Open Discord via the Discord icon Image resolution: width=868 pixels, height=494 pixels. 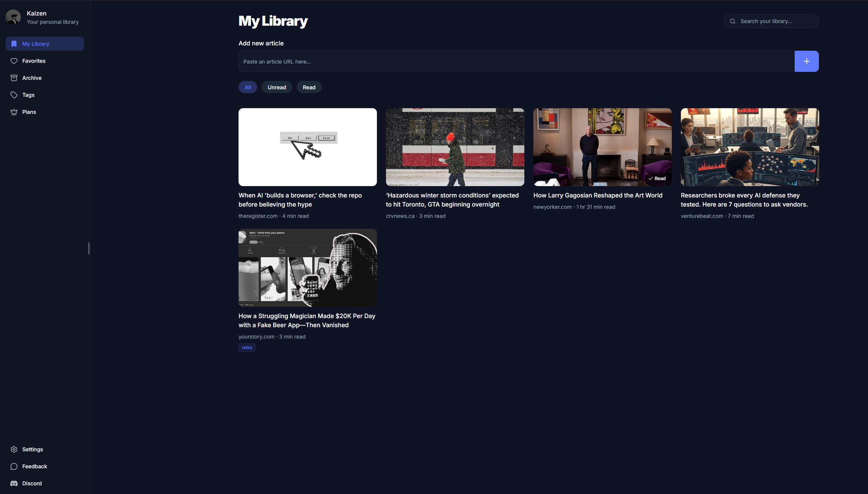coord(14,483)
